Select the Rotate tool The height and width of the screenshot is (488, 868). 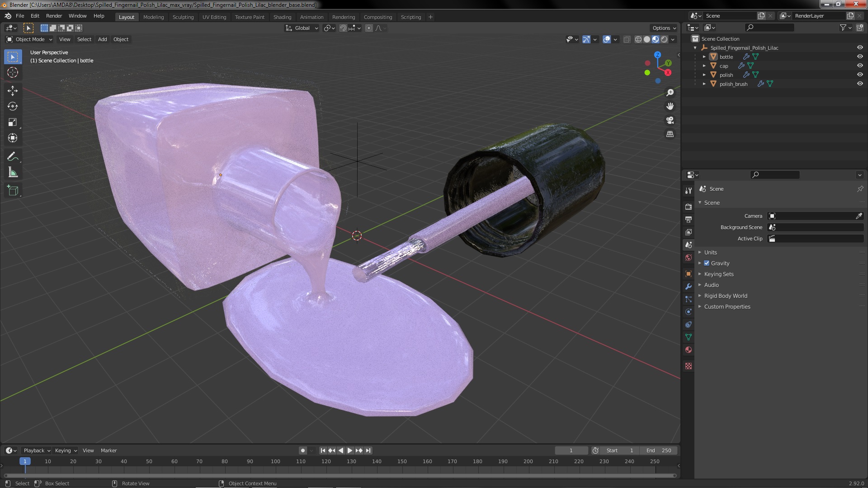tap(13, 106)
